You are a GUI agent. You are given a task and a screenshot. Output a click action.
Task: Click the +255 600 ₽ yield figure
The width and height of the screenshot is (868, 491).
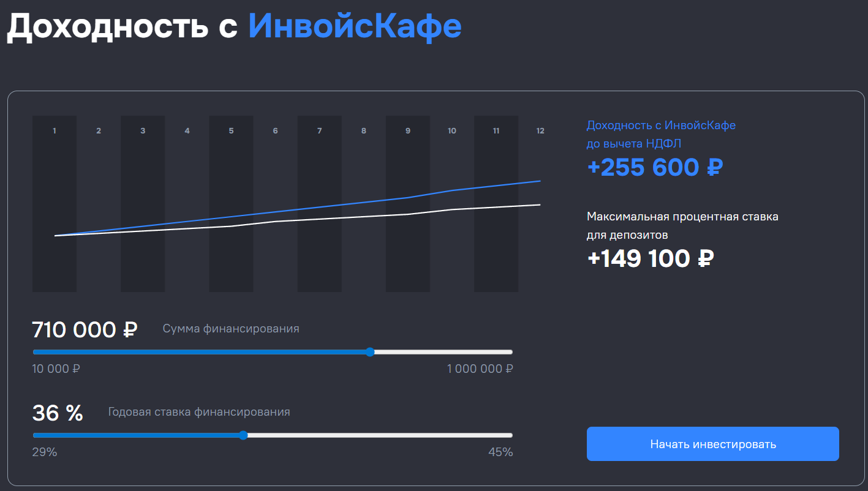pyautogui.click(x=655, y=167)
